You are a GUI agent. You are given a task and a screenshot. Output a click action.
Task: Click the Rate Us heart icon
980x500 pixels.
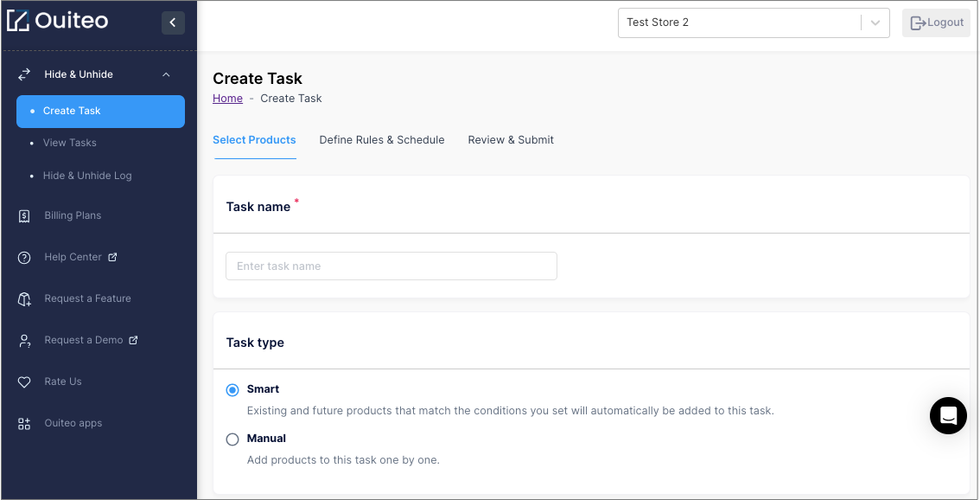pos(23,381)
